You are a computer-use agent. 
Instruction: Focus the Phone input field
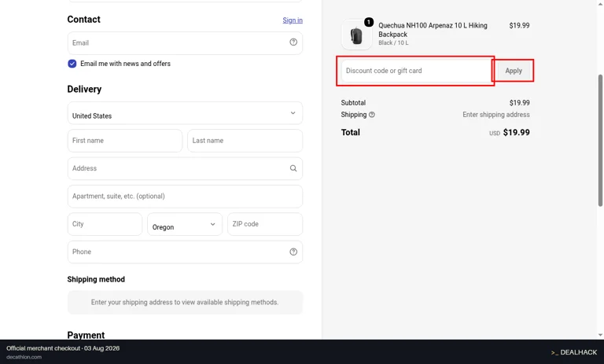(x=185, y=252)
